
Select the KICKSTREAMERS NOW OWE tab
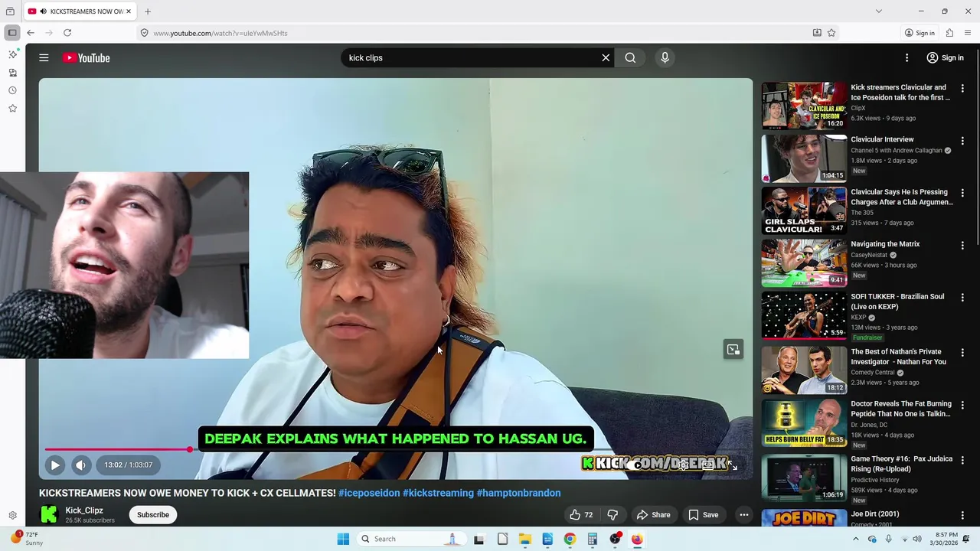80,11
